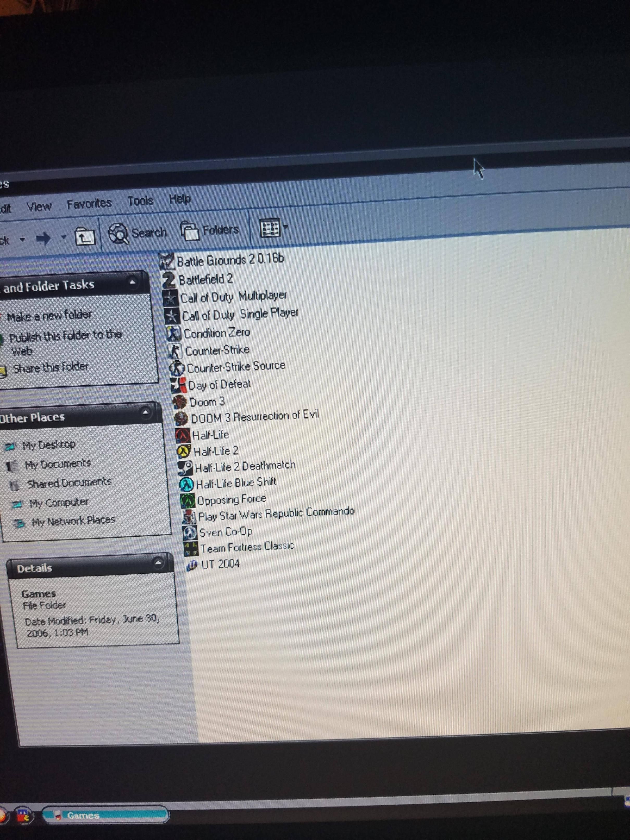The height and width of the screenshot is (840, 630).
Task: Open the Forward button history dropdown
Action: click(64, 237)
